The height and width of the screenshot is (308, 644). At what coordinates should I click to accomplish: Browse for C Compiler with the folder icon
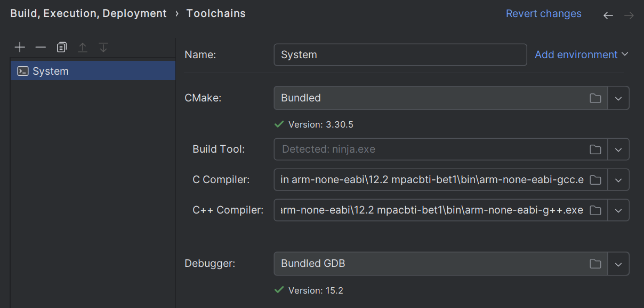[595, 180]
